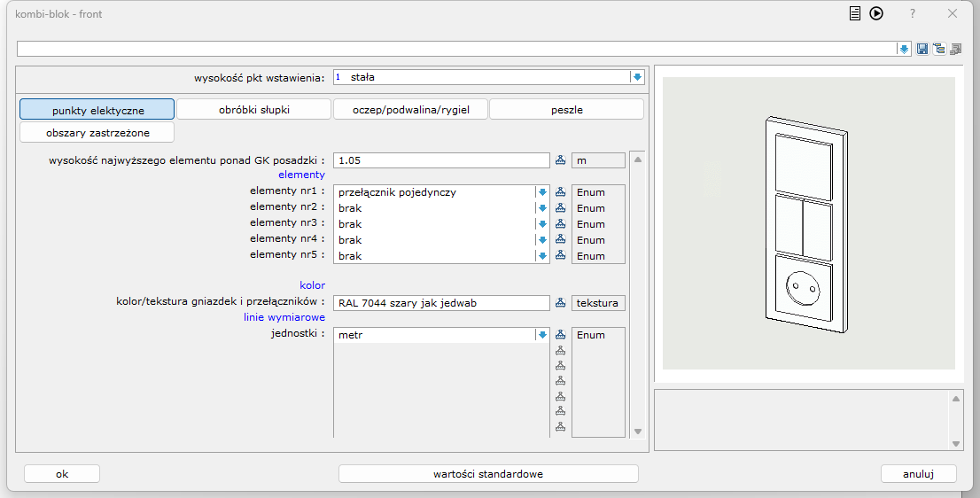Click the question mark help icon
The width and height of the screenshot is (980, 498).
913,14
